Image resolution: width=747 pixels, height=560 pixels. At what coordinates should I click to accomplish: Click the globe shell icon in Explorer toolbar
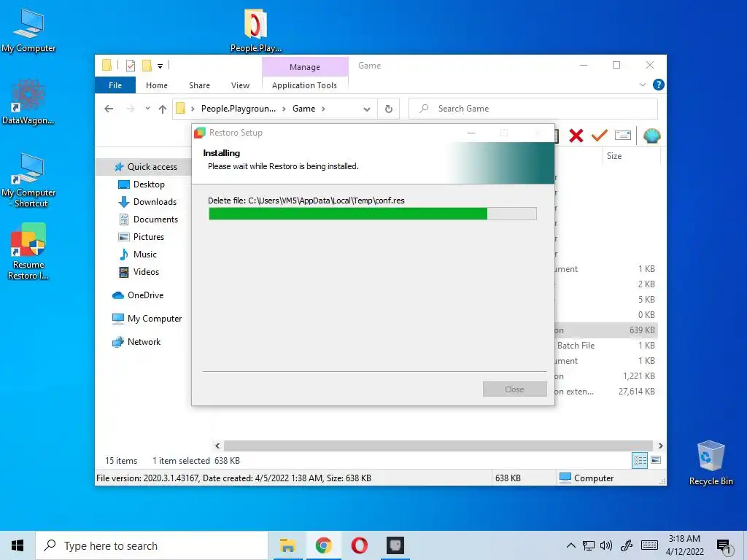651,136
